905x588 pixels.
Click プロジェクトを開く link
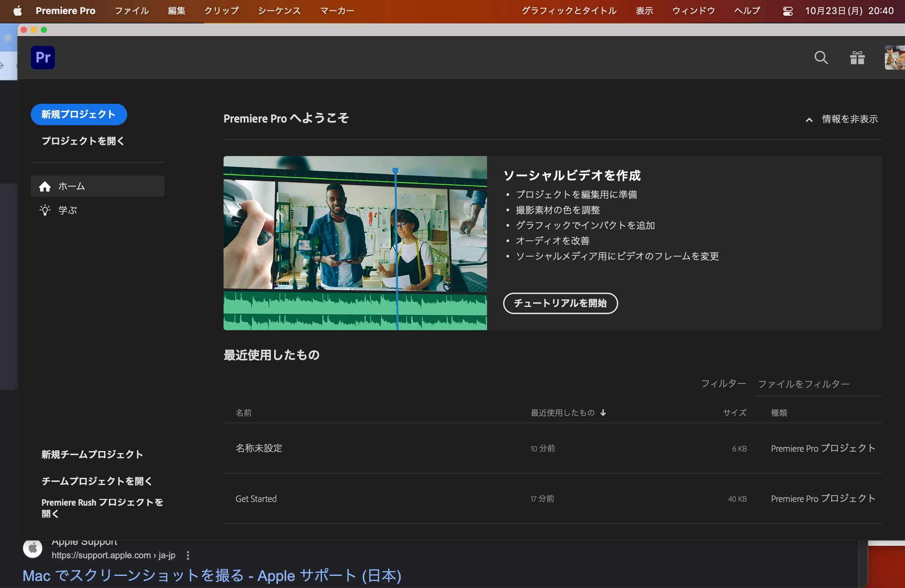[x=83, y=141]
